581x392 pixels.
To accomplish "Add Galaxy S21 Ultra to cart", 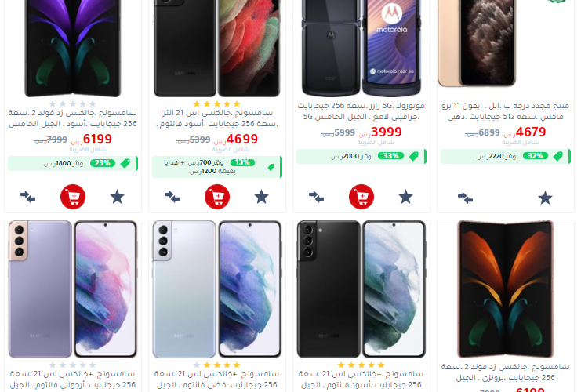I will [217, 197].
